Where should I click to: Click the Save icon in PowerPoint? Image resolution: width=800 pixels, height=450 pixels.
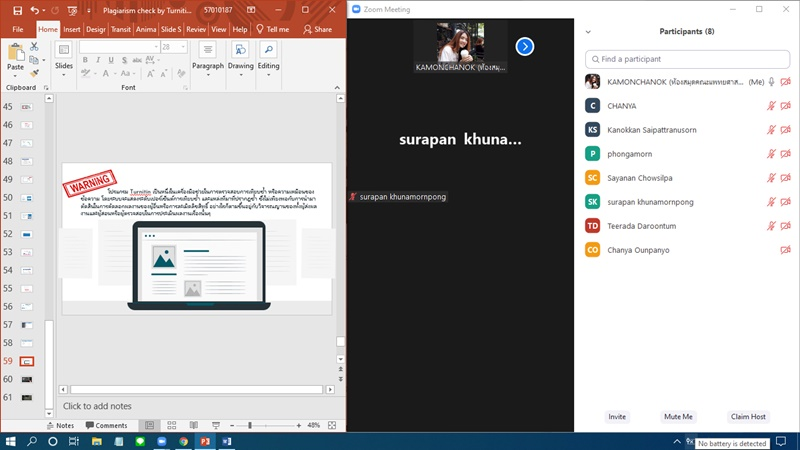pos(17,10)
